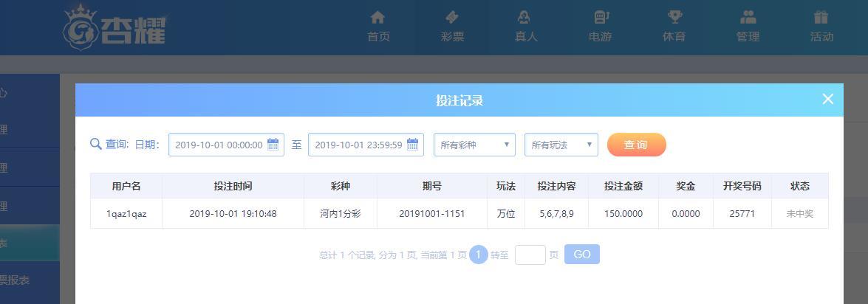Click the 首页 home icon
Viewport: 868px width, 304px height.
coord(377,17)
